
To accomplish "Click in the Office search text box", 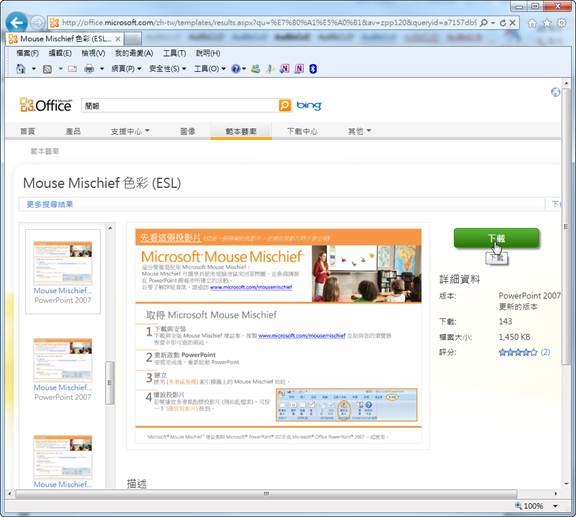I will point(180,106).
